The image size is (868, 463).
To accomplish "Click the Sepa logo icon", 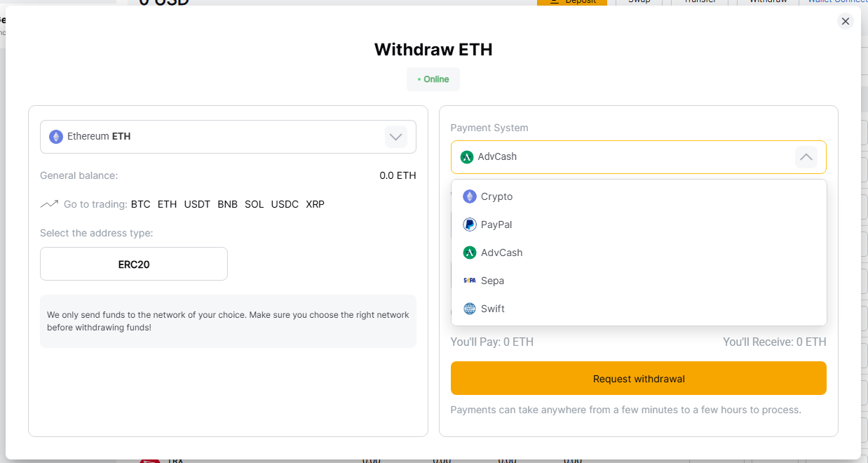I will tap(470, 281).
